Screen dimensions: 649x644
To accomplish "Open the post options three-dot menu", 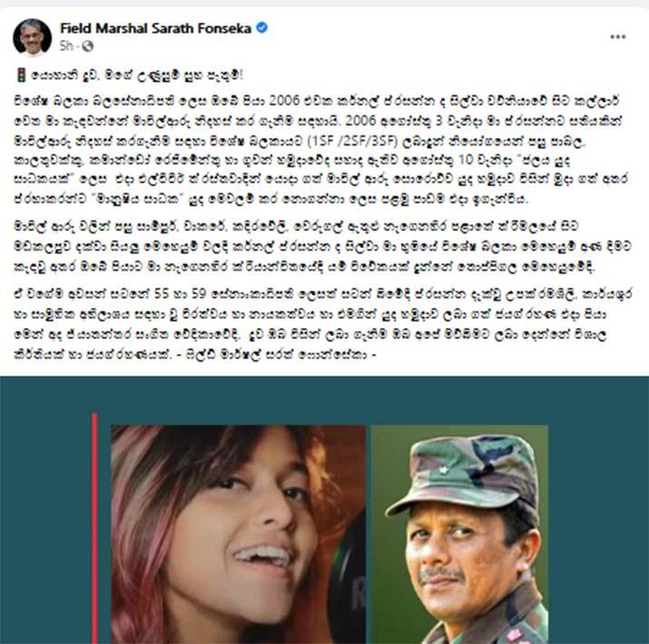I will pyautogui.click(x=617, y=37).
